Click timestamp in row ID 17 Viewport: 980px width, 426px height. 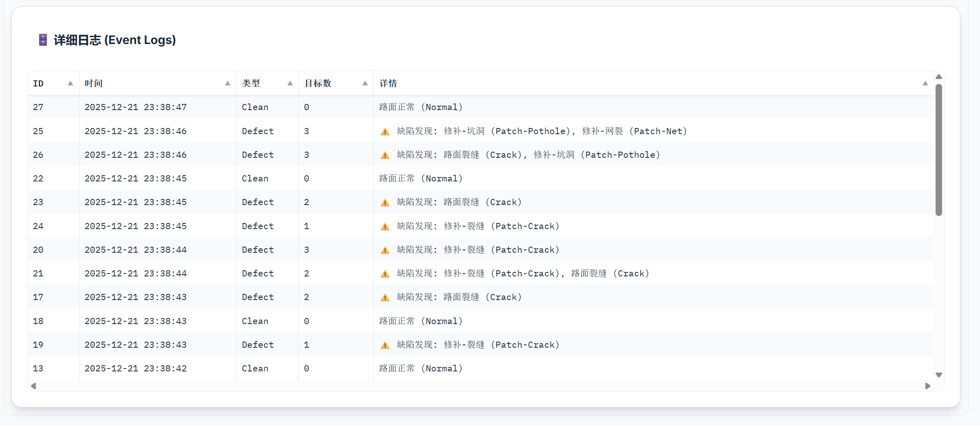(x=136, y=297)
